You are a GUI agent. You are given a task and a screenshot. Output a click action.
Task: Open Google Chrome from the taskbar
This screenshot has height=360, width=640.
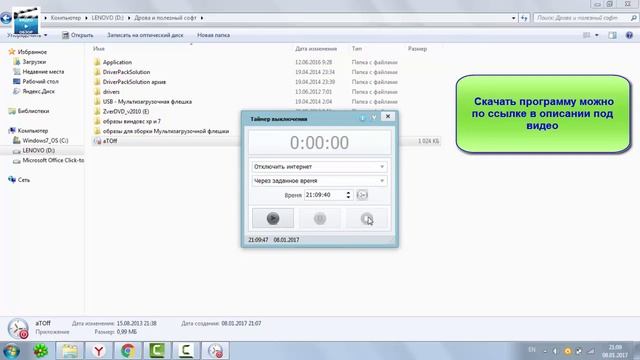click(x=128, y=351)
